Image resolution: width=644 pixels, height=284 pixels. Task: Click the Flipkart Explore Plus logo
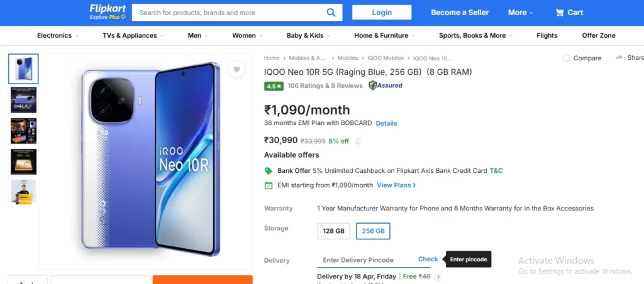click(x=108, y=13)
